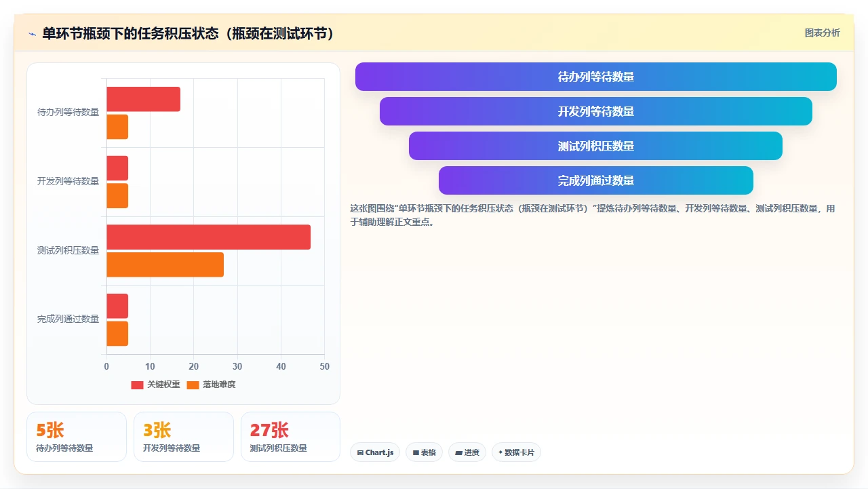The width and height of the screenshot is (868, 489).
Task: Click the 图表分析 label in header
Action: 822,33
